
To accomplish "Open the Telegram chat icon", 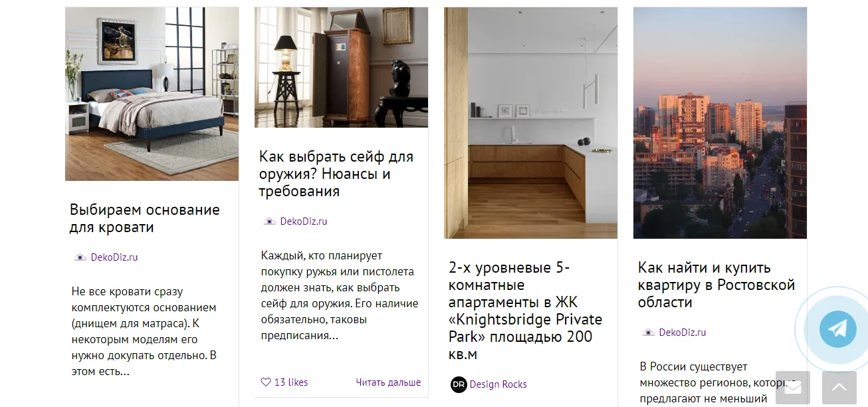I will 837,329.
